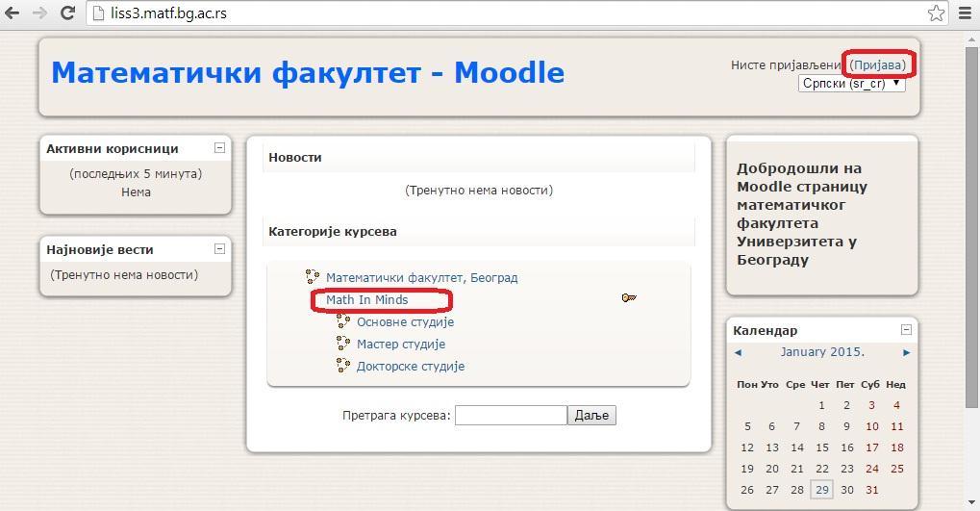
Task: Go to next month in calendar
Action: point(906,353)
